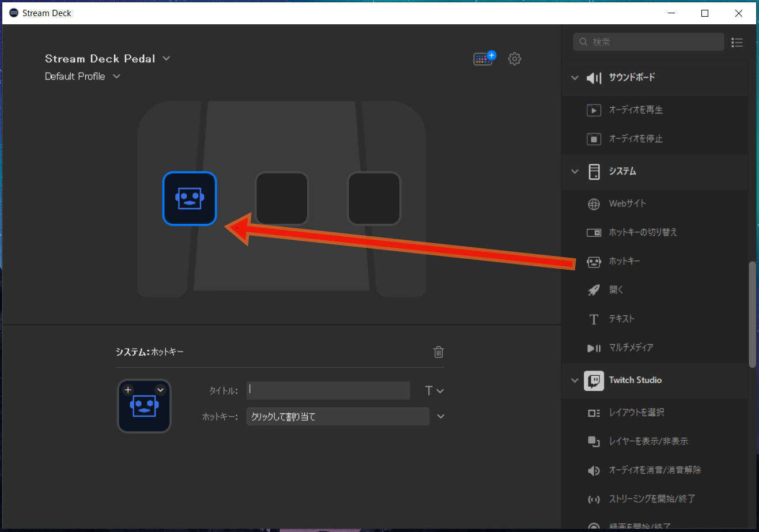This screenshot has width=759, height=532.
Task: Select the レイヤーを表示/非表示 action icon
Action: (x=594, y=442)
